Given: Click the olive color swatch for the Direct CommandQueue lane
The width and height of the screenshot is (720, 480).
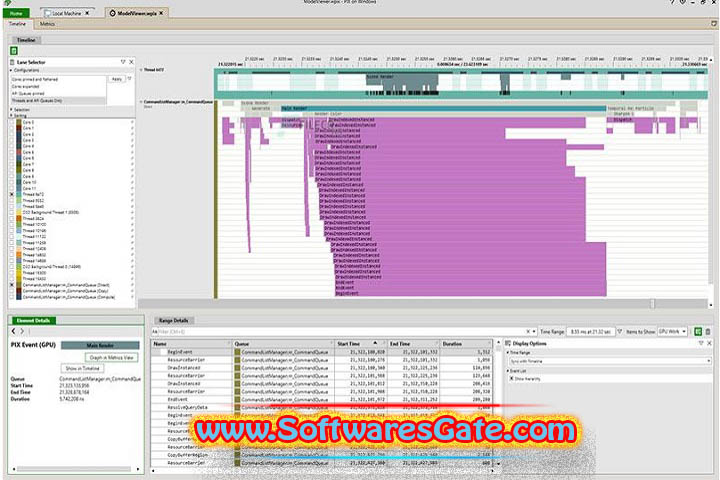Looking at the screenshot, I should [x=19, y=285].
